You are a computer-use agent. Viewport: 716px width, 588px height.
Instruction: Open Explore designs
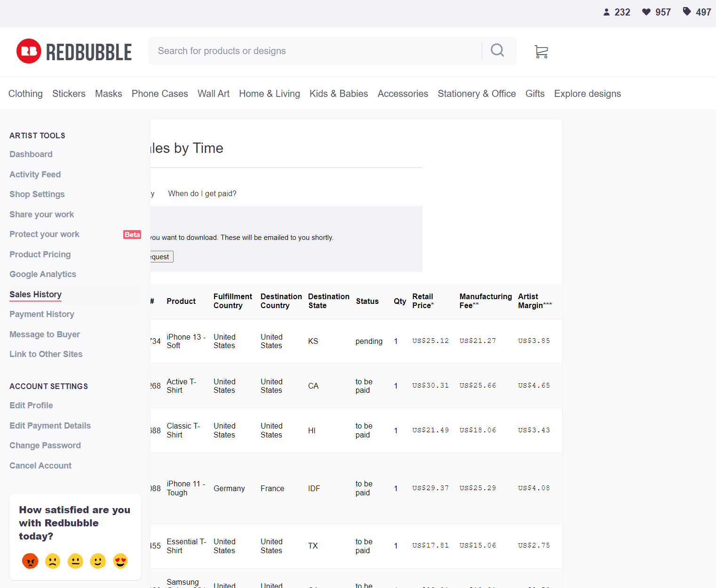[x=588, y=94]
